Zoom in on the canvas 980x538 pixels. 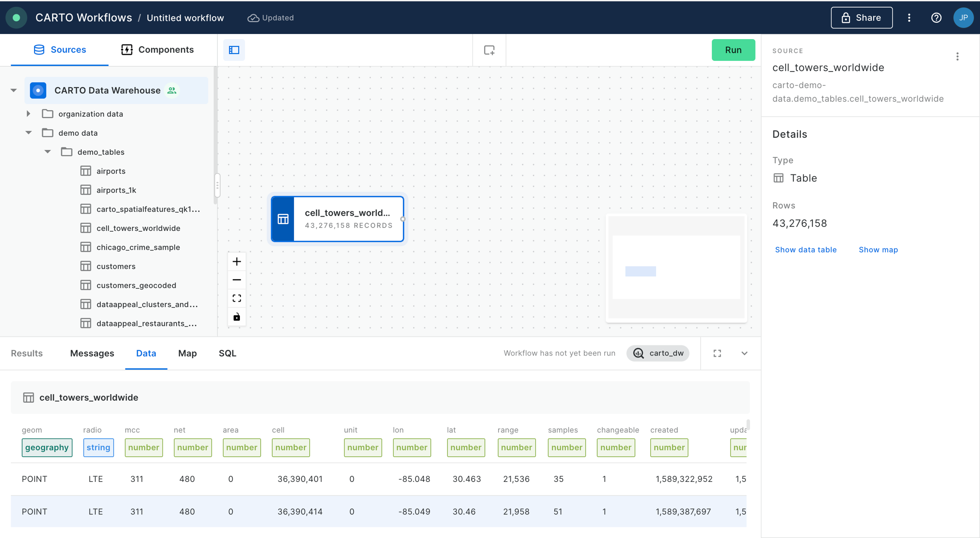click(237, 262)
